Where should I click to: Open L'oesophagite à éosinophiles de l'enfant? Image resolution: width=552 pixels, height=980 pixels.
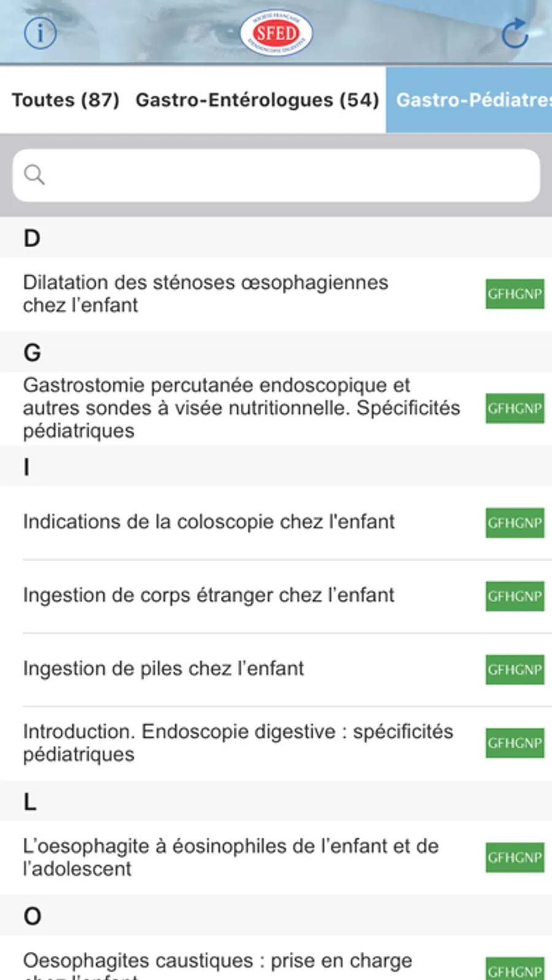[231, 857]
